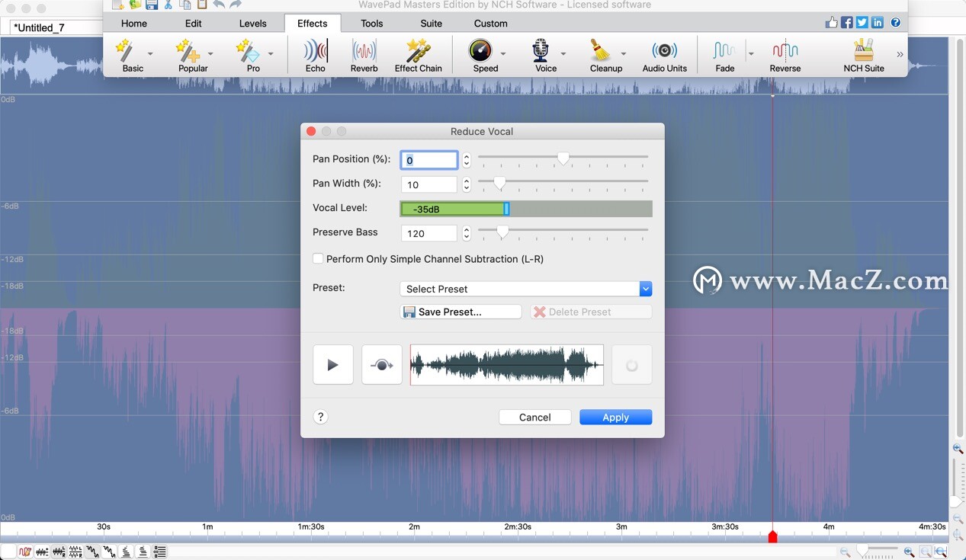Expand the Basic effects dropdown arrow
The height and width of the screenshot is (560, 966).
coord(150,53)
